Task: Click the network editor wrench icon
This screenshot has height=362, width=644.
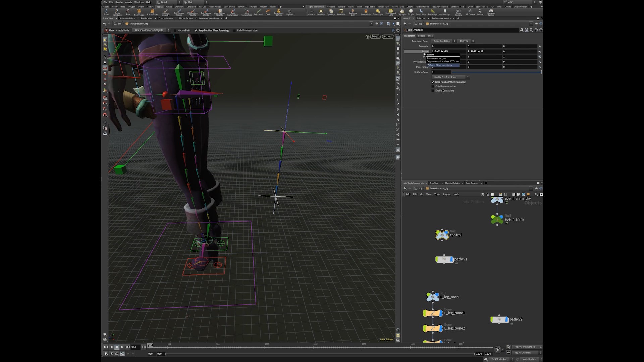Action: 483,194
